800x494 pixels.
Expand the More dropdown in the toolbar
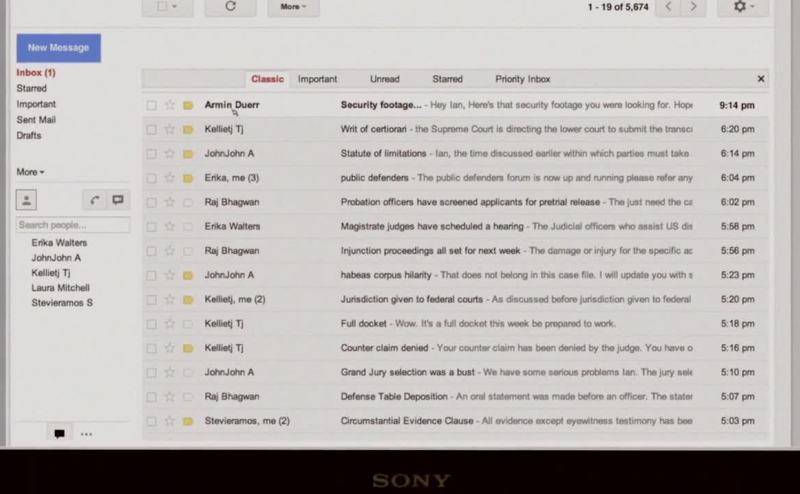coord(292,6)
